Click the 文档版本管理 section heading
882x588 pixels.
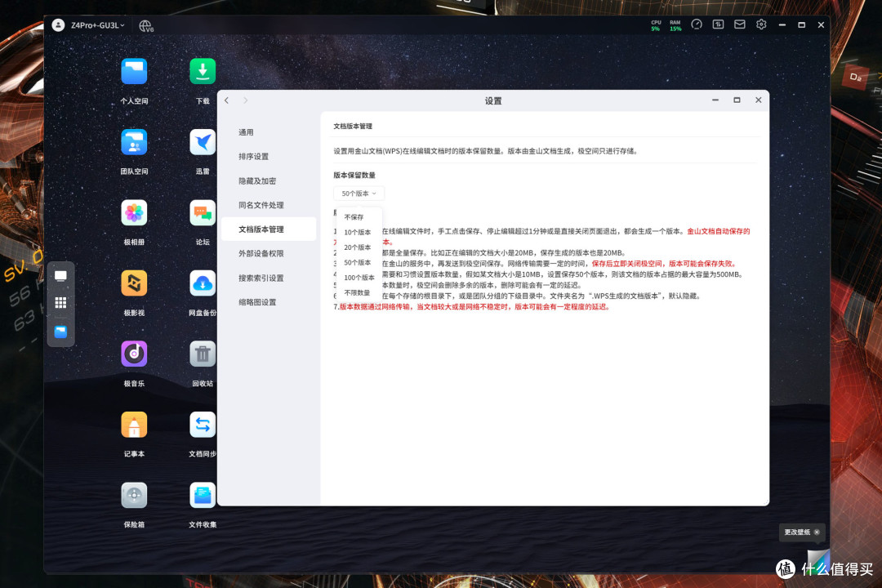coord(353,126)
